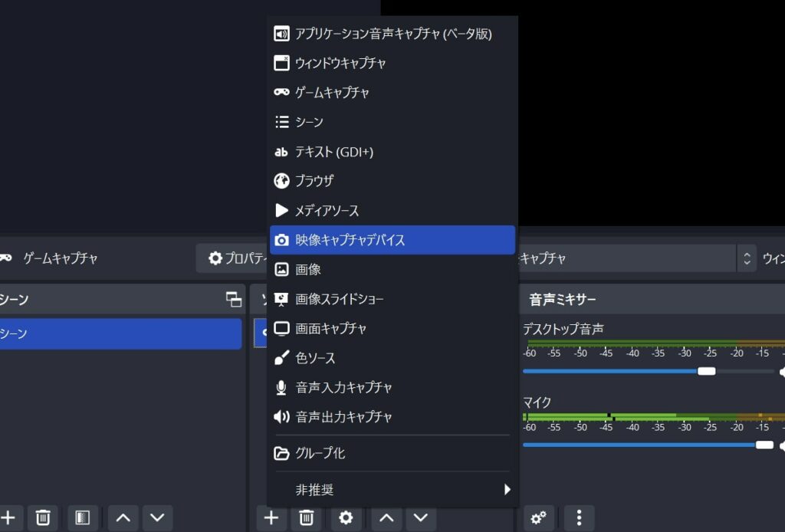Click グループ化 to create a group

point(392,453)
